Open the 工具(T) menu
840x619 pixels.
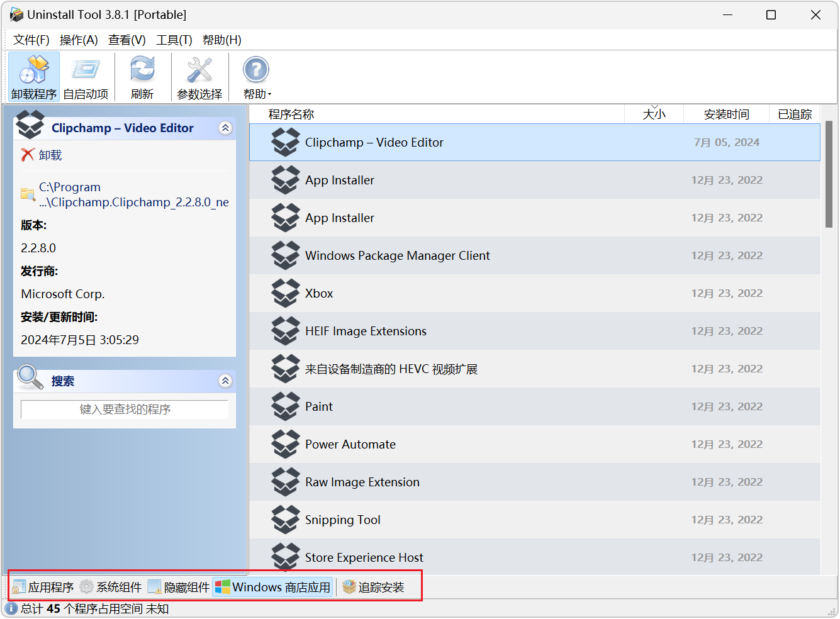[x=174, y=40]
